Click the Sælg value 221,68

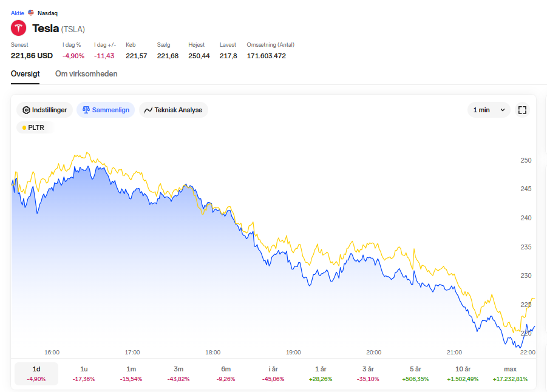(168, 56)
